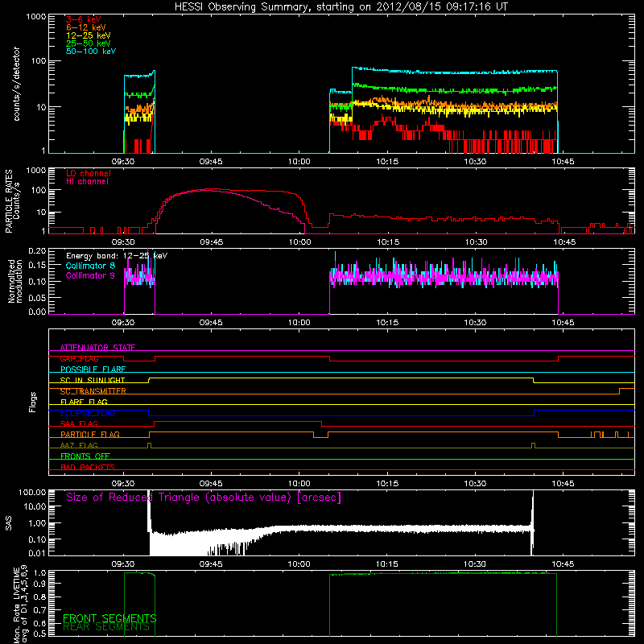Viewport: 644px width, 644px height.
Task: Select the SC_IN_SUNLIGHT flag label
Action: [x=93, y=380]
